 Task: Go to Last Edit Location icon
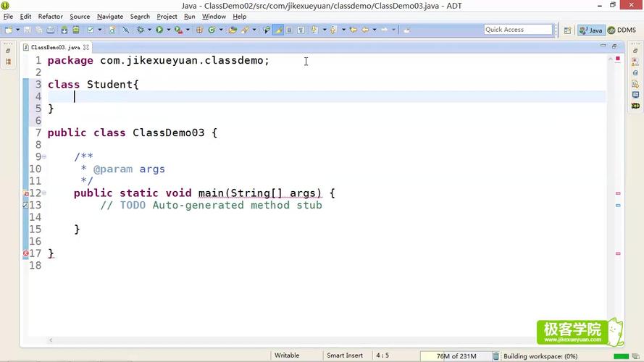pyautogui.click(x=353, y=30)
